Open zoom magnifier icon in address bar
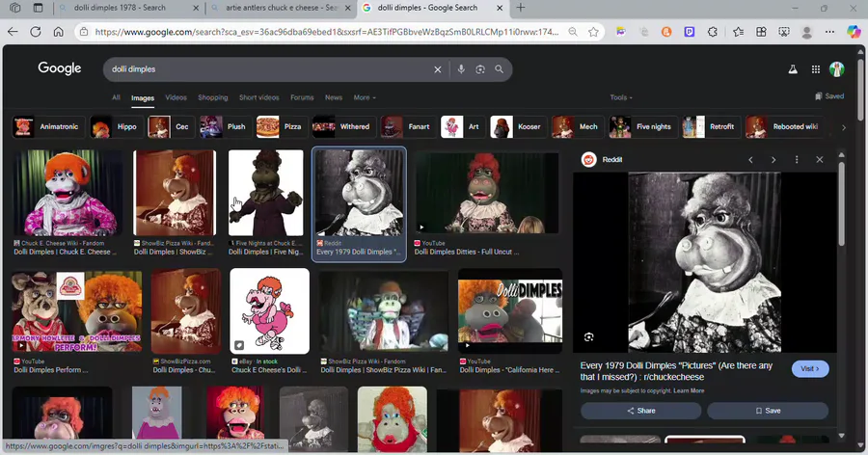868x455 pixels. (x=573, y=32)
